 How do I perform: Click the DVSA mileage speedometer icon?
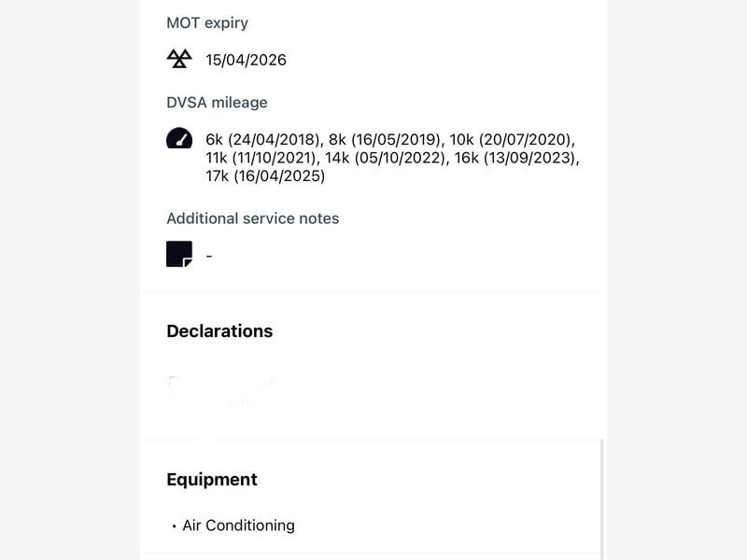point(179,138)
